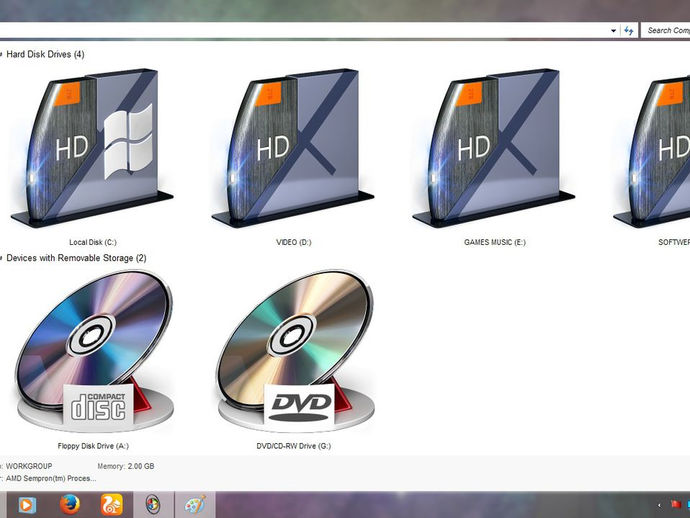This screenshot has height=518, width=690.
Task: Launch media player from the taskbar
Action: pos(26,505)
